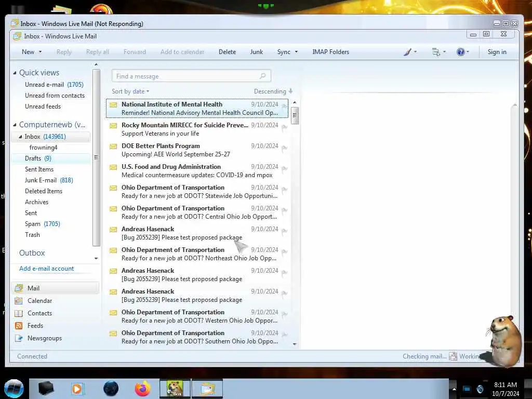Viewport: 532px width, 399px height.
Task: Open the Trash folder
Action: (x=32, y=235)
